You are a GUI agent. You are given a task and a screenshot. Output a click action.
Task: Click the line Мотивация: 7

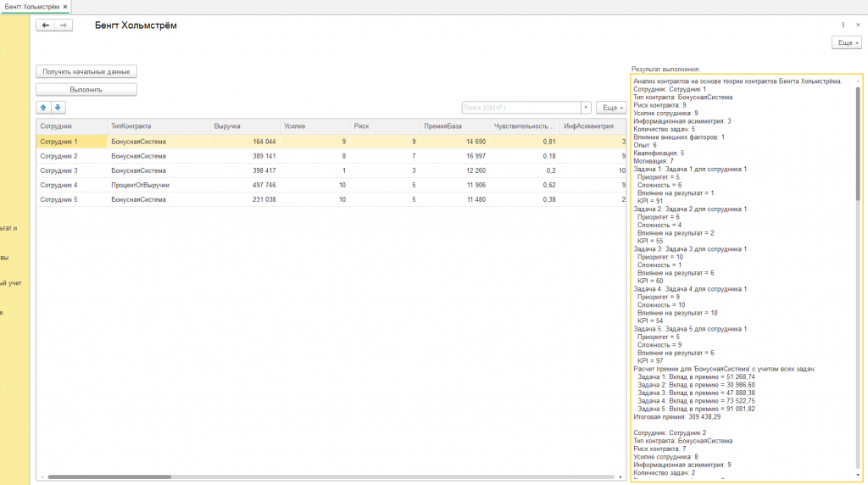(654, 161)
